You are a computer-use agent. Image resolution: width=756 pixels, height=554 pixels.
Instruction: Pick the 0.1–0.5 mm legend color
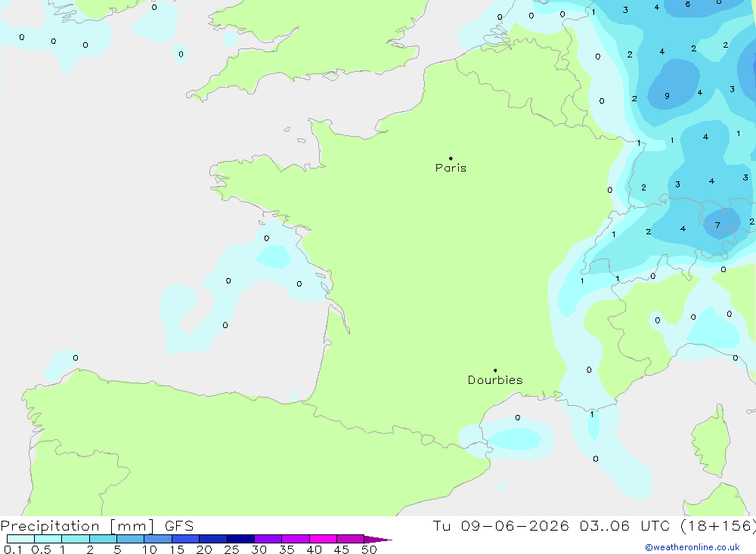20,539
